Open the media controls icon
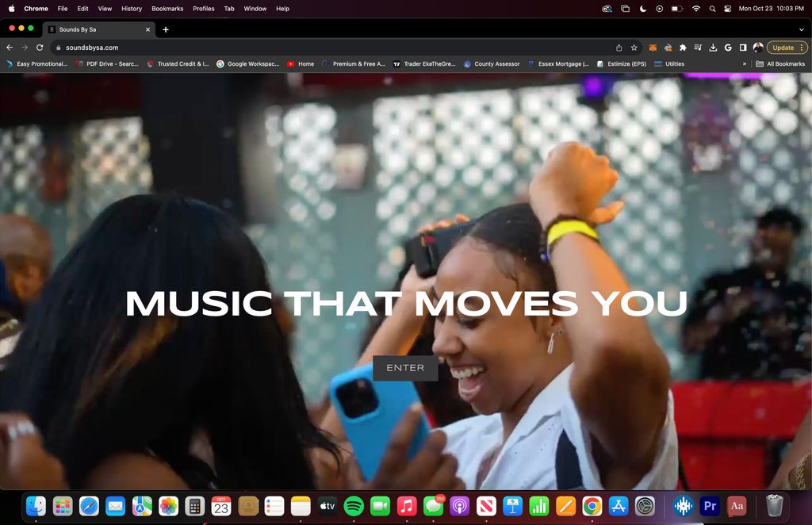The width and height of the screenshot is (812, 525). (698, 48)
